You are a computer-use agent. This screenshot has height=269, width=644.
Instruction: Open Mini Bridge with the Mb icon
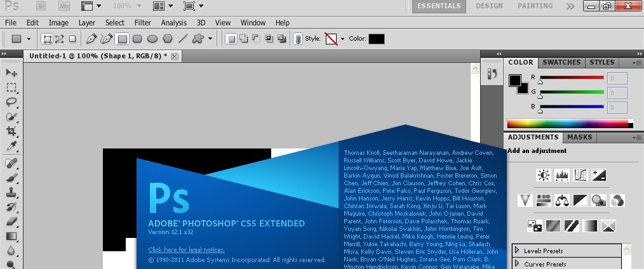point(64,6)
